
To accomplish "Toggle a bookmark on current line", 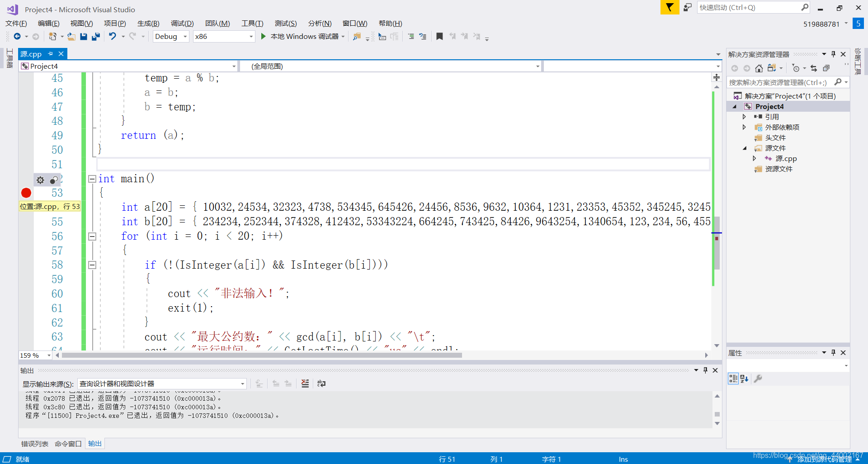I will point(439,37).
